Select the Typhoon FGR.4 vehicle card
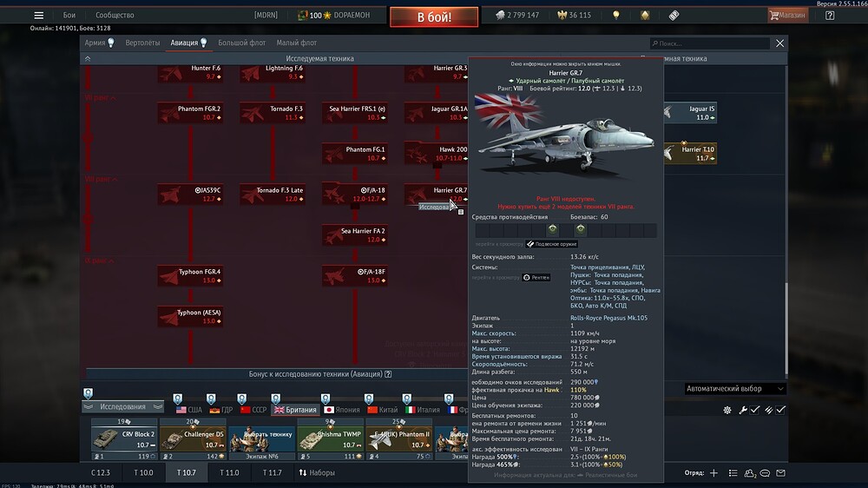This screenshot has width=868, height=488. [x=190, y=276]
